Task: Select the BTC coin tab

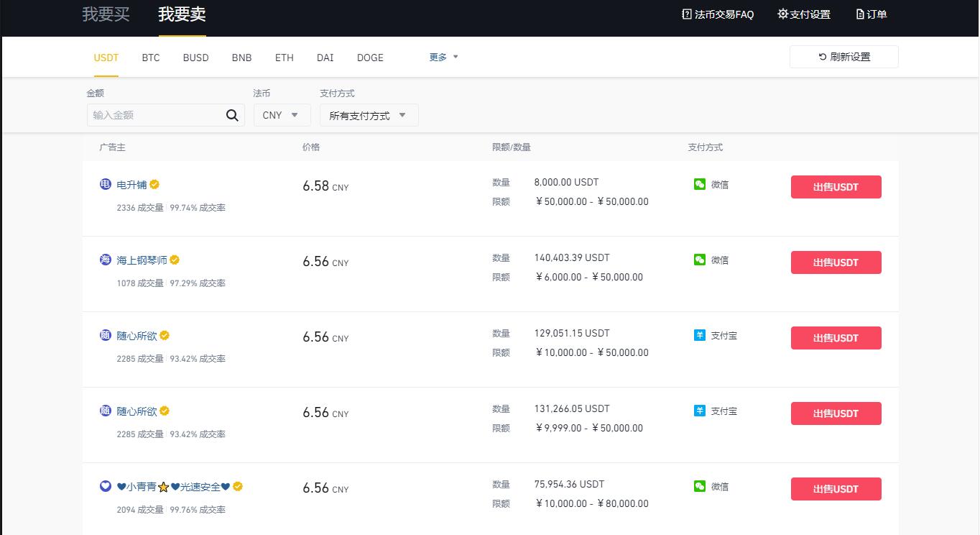Action: (x=151, y=58)
